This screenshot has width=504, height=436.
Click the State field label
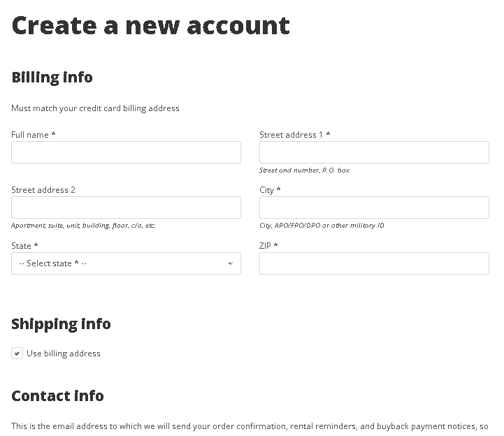click(24, 246)
